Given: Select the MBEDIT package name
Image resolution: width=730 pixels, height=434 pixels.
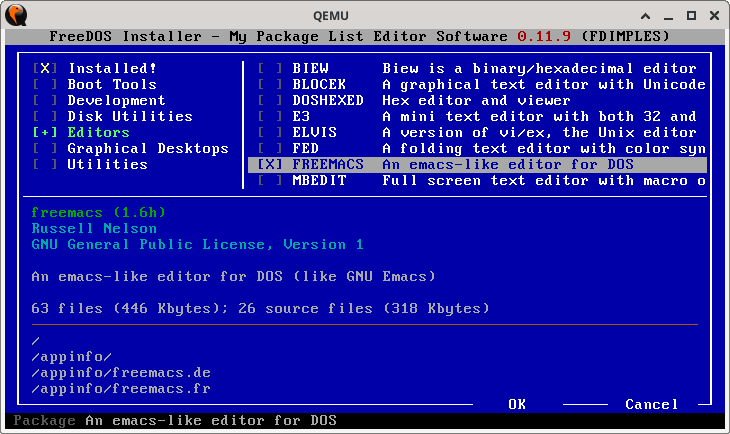Looking at the screenshot, I should pyautogui.click(x=319, y=180).
